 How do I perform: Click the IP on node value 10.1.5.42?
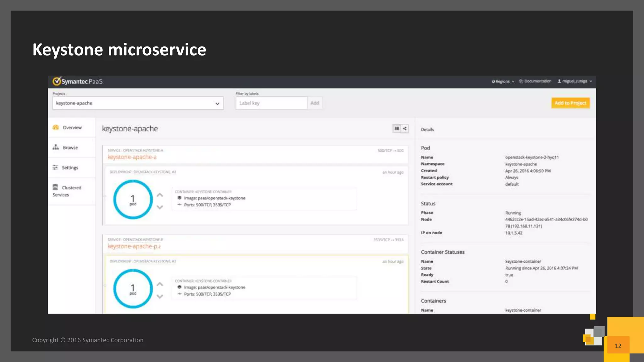tap(514, 233)
